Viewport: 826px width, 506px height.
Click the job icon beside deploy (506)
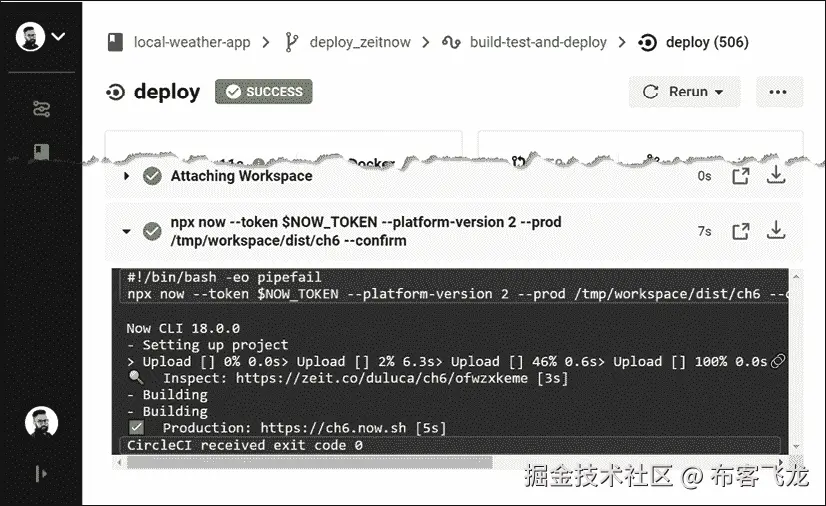click(x=647, y=43)
